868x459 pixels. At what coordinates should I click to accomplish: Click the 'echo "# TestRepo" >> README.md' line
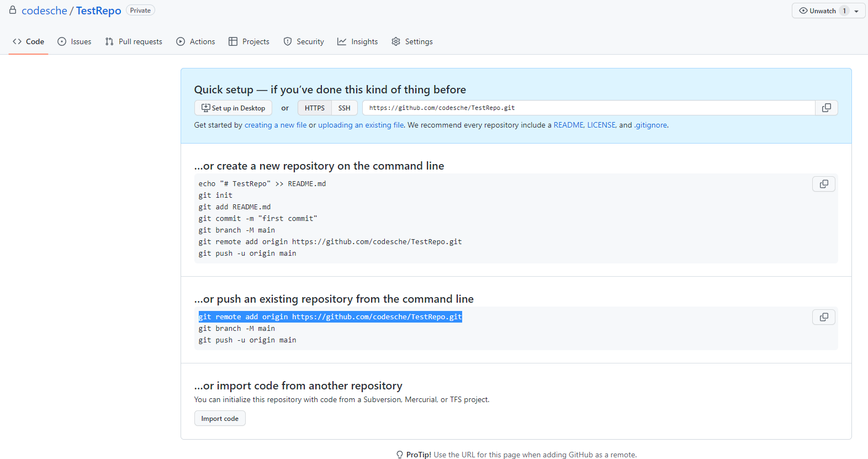(x=262, y=183)
